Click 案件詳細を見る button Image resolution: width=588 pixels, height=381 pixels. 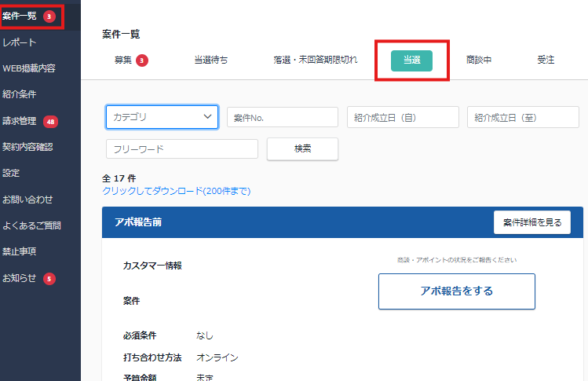(532, 222)
